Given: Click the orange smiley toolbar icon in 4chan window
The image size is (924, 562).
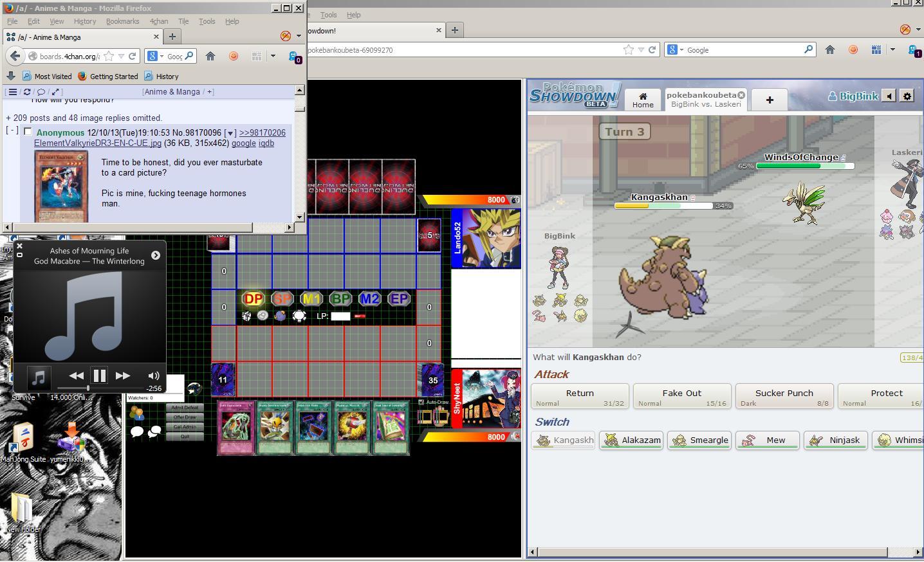Looking at the screenshot, I should [x=234, y=56].
